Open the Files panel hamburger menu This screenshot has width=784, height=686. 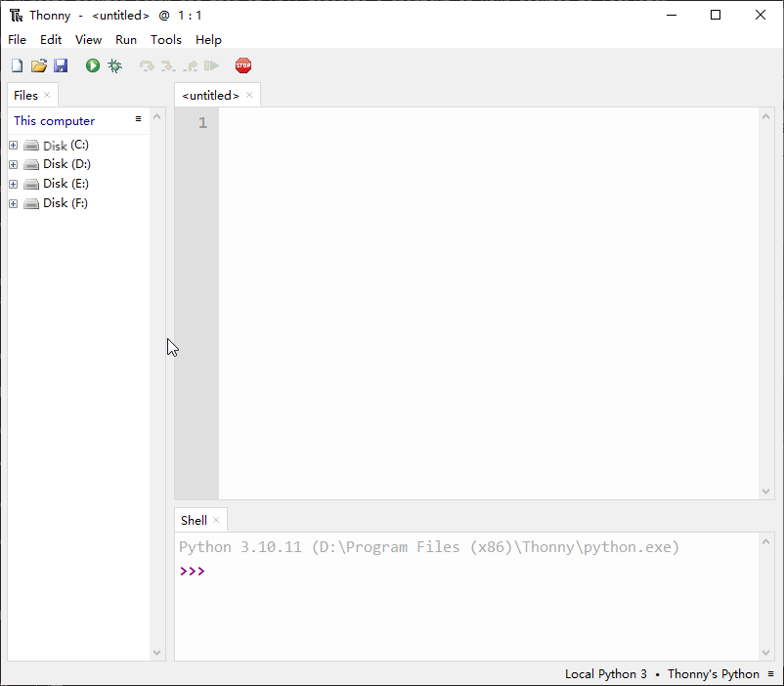click(x=138, y=119)
